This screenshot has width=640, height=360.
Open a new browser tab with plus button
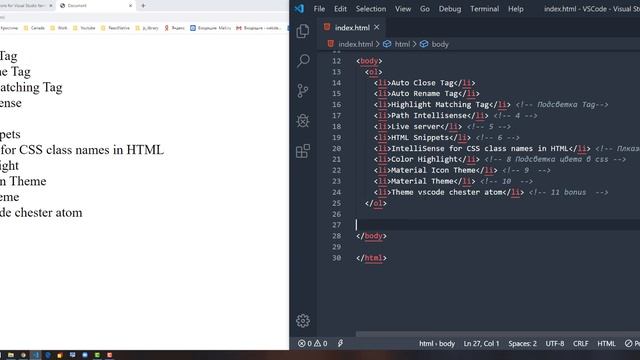[143, 6]
